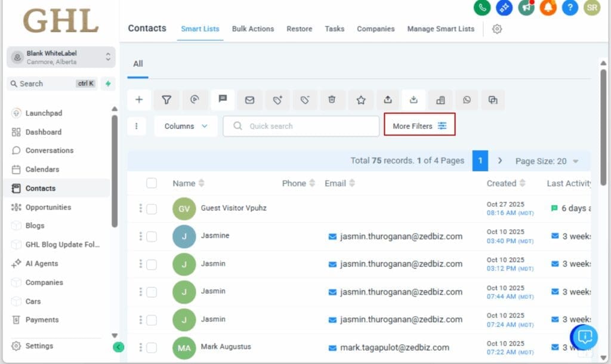Open the Companies menu item

[x=45, y=282]
